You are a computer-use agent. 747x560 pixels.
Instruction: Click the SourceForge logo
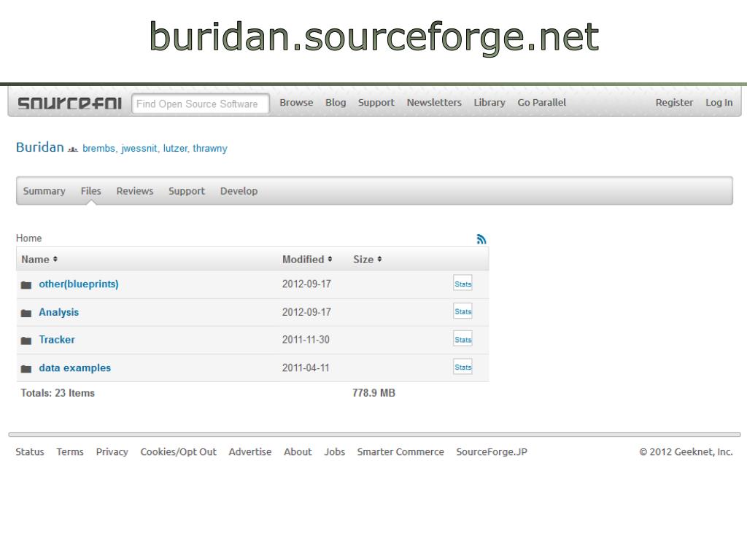pos(69,103)
